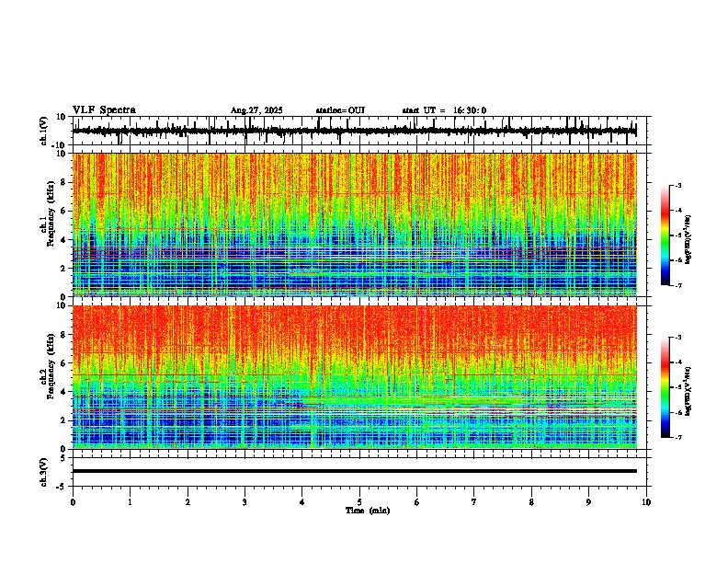Screen dimensions: 728x563
Task: Click the "4" kHz tick on ch.2 spectrogram axis
Action: click(x=63, y=392)
